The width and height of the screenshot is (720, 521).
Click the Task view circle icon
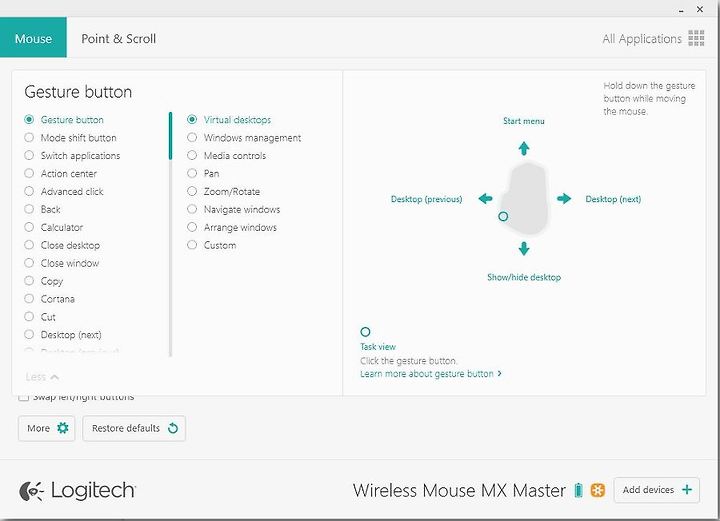(365, 331)
